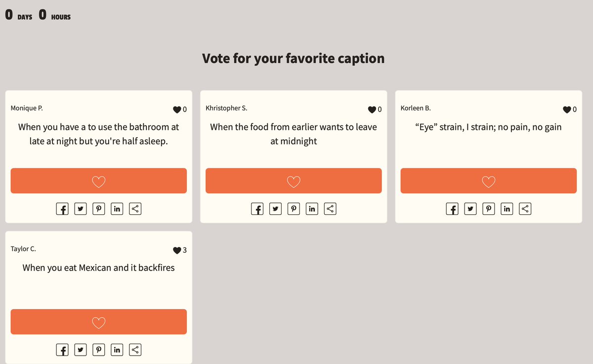Share Monique P.'s caption on Facebook

62,209
